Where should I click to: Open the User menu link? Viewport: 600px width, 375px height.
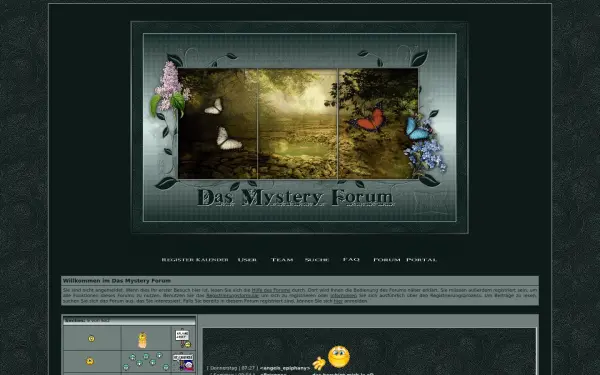247,260
